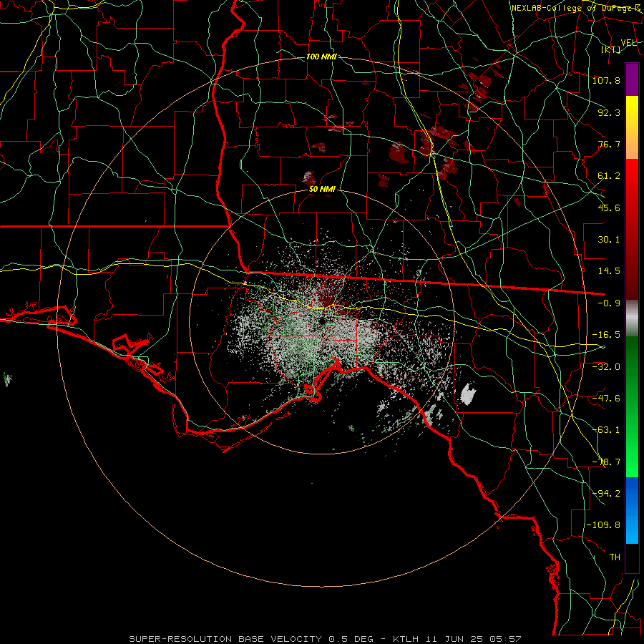The height and width of the screenshot is (644, 644).
Task: Select the -109.8 velocity scale value
Action: coord(603,525)
